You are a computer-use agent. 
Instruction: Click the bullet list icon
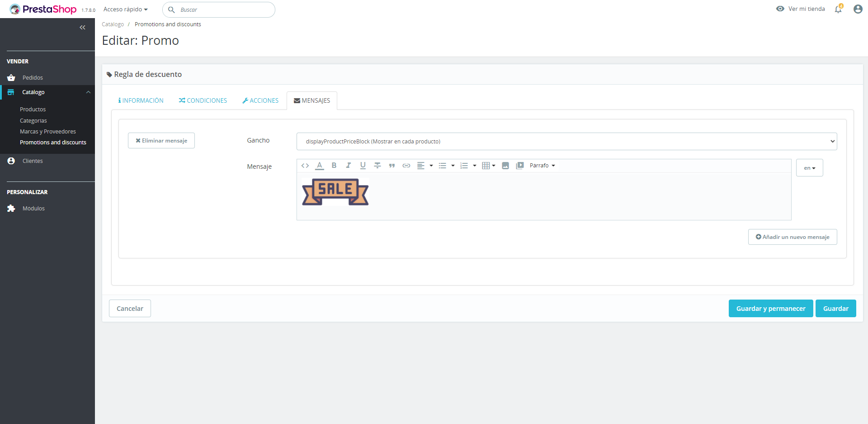coord(443,166)
